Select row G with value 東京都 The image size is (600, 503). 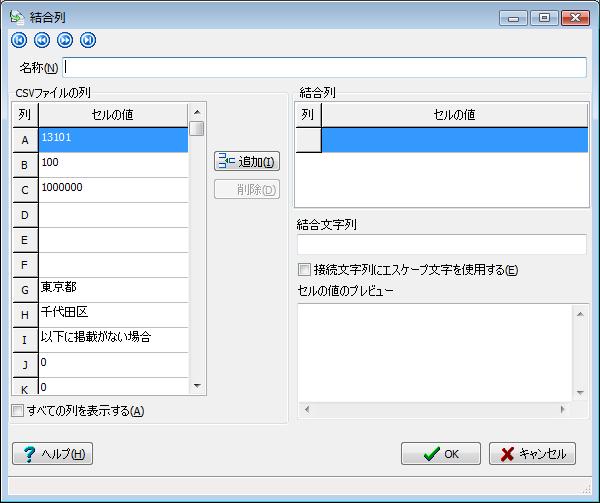[112, 290]
